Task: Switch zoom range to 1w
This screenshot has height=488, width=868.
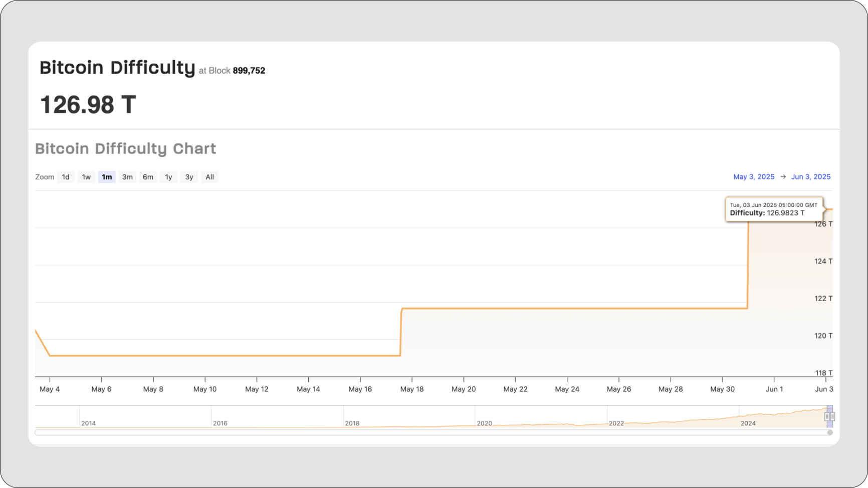Action: coord(86,177)
